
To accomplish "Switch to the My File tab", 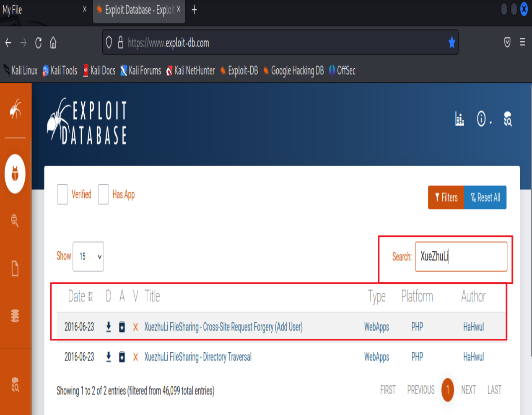I will (45, 10).
